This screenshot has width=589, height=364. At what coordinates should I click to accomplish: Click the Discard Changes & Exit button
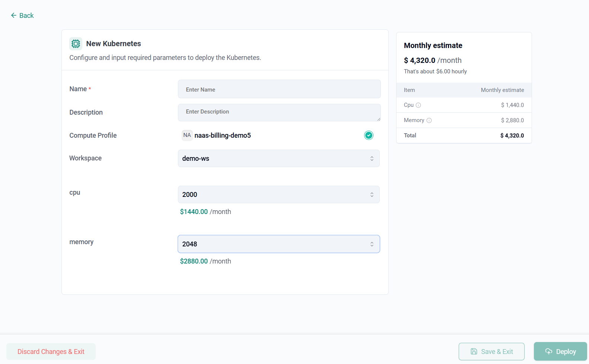pyautogui.click(x=51, y=351)
